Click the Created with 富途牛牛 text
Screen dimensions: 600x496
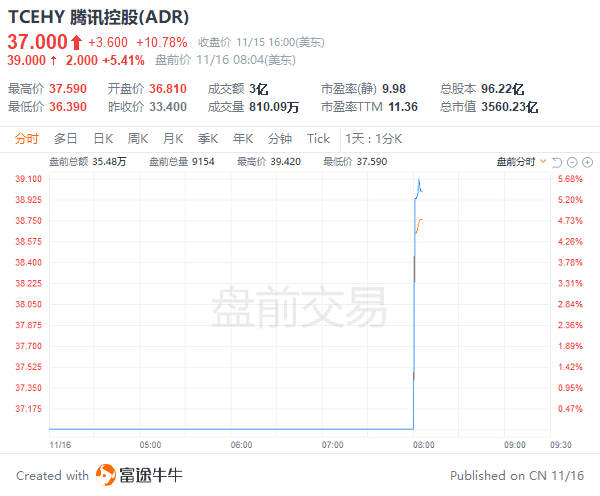click(x=99, y=475)
